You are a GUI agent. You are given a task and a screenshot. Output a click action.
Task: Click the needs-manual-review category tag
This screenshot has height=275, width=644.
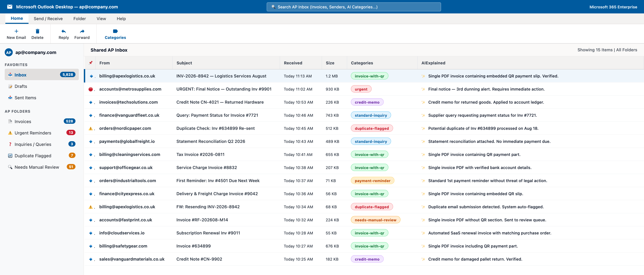[x=375, y=220]
